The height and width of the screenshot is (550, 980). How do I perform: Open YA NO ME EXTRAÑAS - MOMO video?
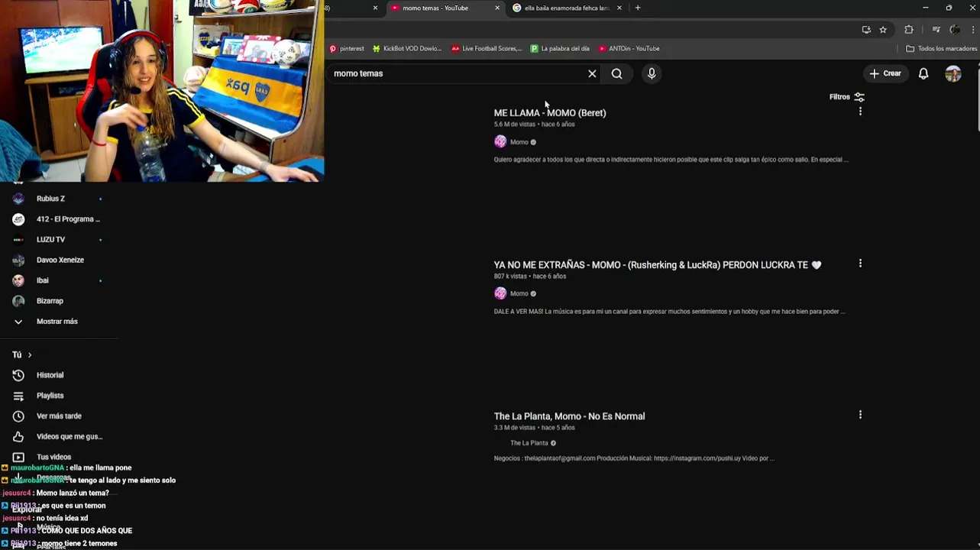click(657, 265)
